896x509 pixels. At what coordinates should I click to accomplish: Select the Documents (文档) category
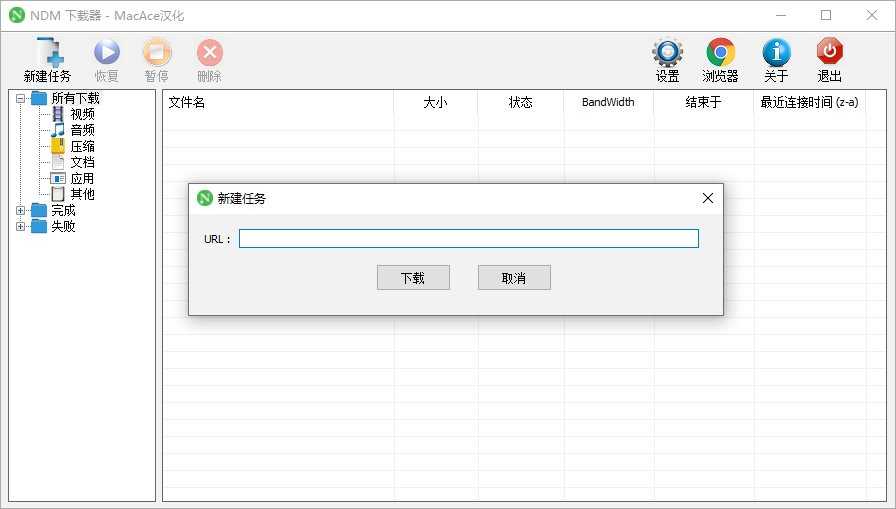click(82, 162)
